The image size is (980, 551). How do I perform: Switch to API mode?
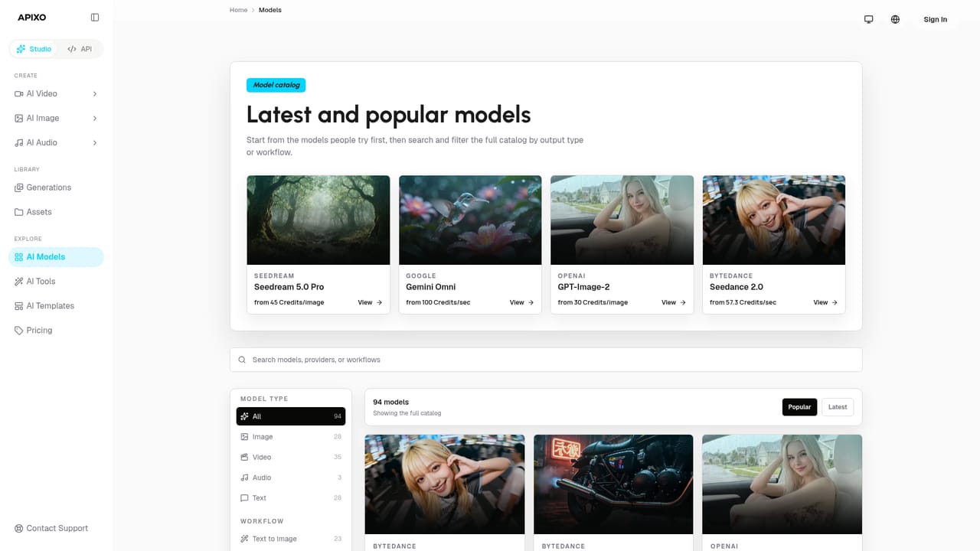(x=80, y=49)
